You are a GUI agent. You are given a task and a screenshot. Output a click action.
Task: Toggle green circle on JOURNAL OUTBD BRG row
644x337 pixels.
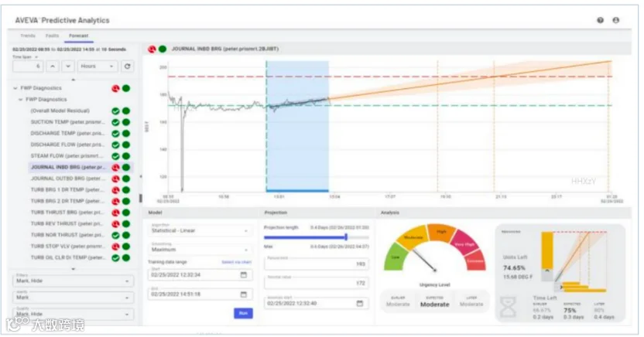click(x=126, y=179)
